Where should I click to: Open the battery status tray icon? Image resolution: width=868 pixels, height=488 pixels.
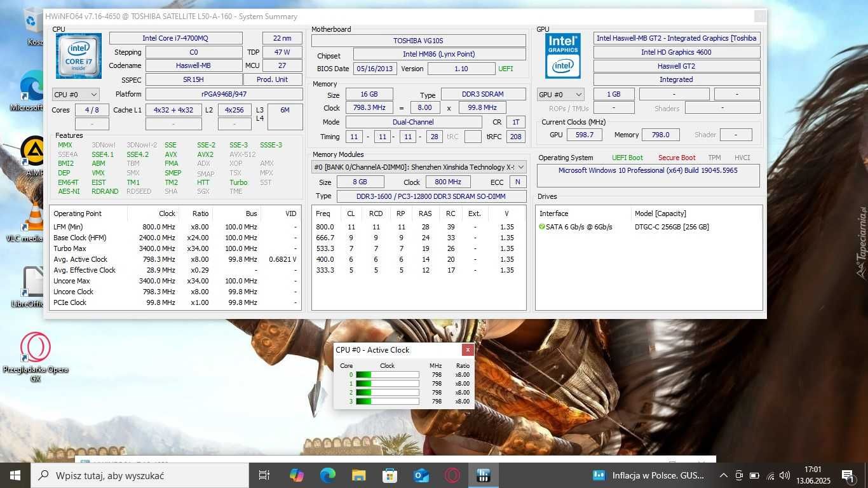click(754, 475)
